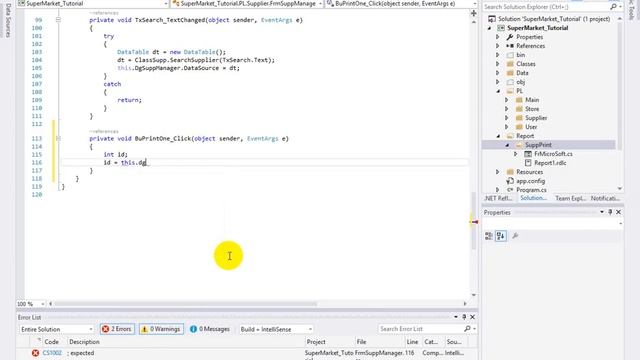Select the References node
640x360 pixels.
point(530,46)
